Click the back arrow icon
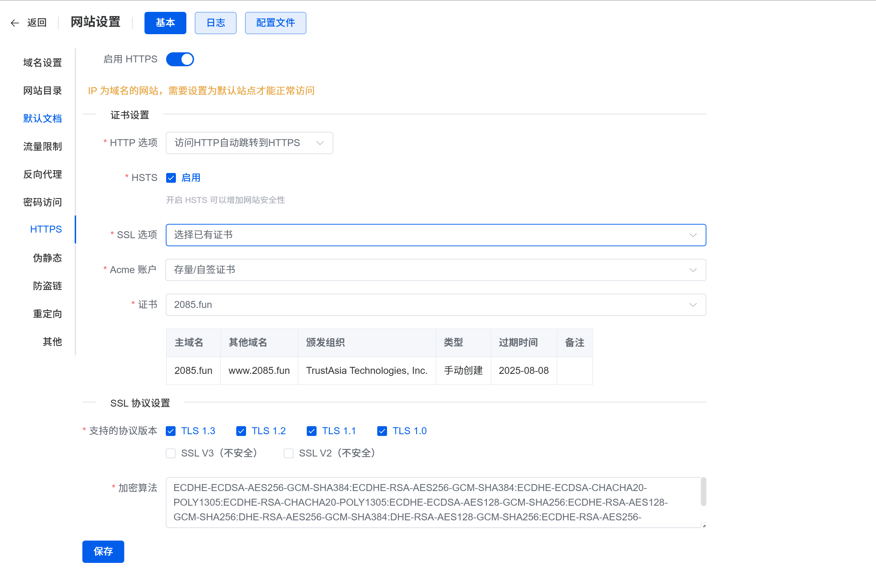 pyautogui.click(x=15, y=23)
